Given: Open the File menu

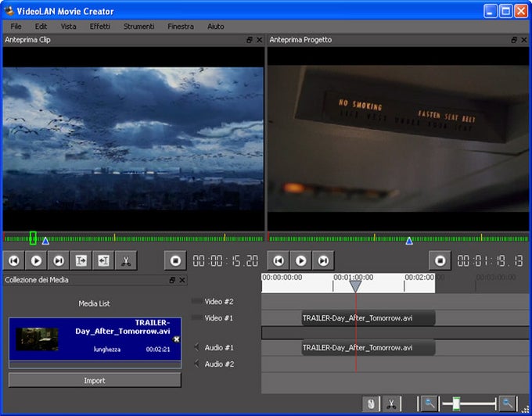Looking at the screenshot, I should pyautogui.click(x=16, y=26).
